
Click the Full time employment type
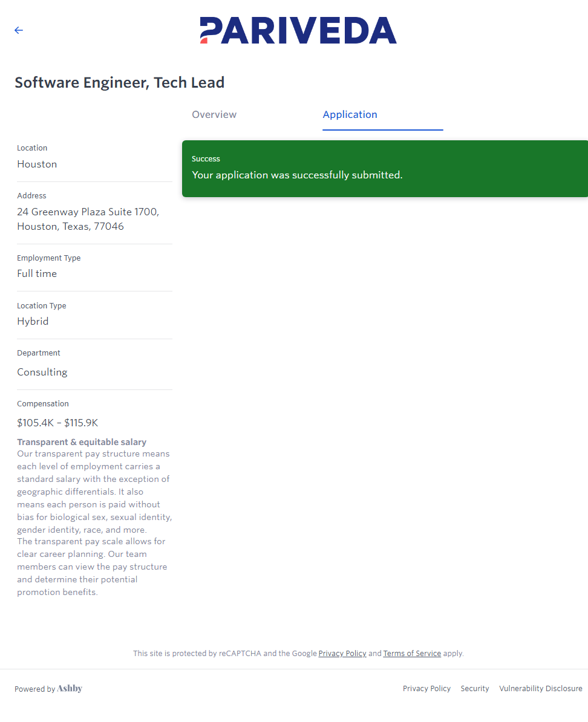tap(37, 274)
